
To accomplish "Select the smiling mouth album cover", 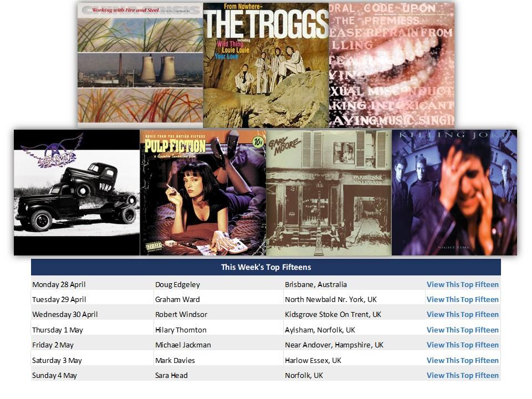I will (x=392, y=65).
